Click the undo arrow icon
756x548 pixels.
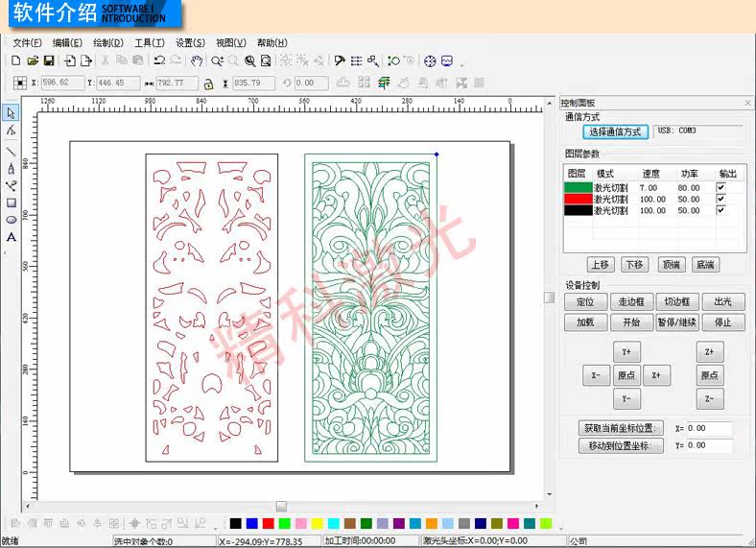[x=159, y=60]
